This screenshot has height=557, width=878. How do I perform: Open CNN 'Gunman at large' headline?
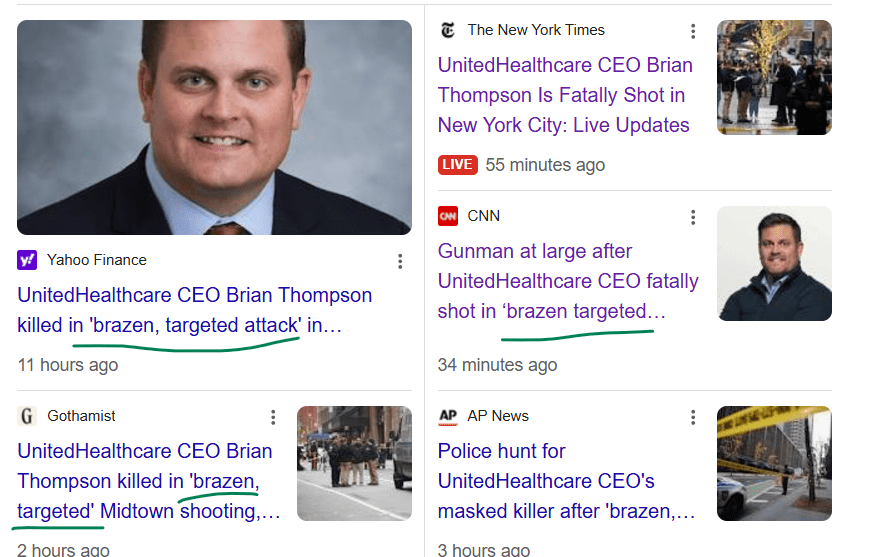point(568,281)
